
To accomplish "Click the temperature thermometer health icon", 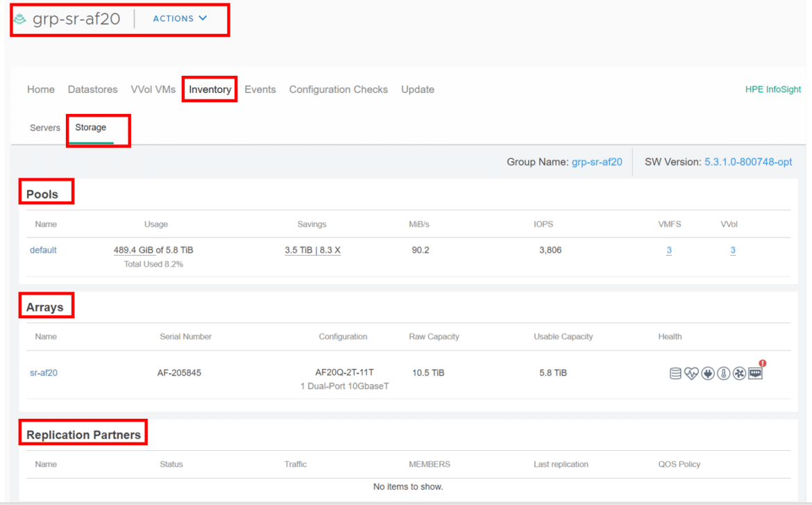I will coord(724,373).
